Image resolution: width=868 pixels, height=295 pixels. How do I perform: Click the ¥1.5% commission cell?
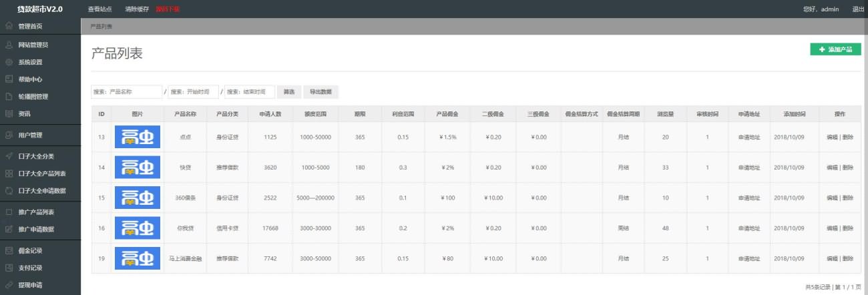pos(448,137)
